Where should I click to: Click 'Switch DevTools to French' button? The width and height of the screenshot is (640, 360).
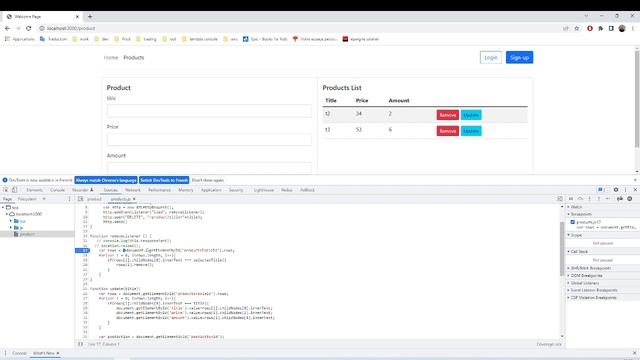(x=164, y=180)
